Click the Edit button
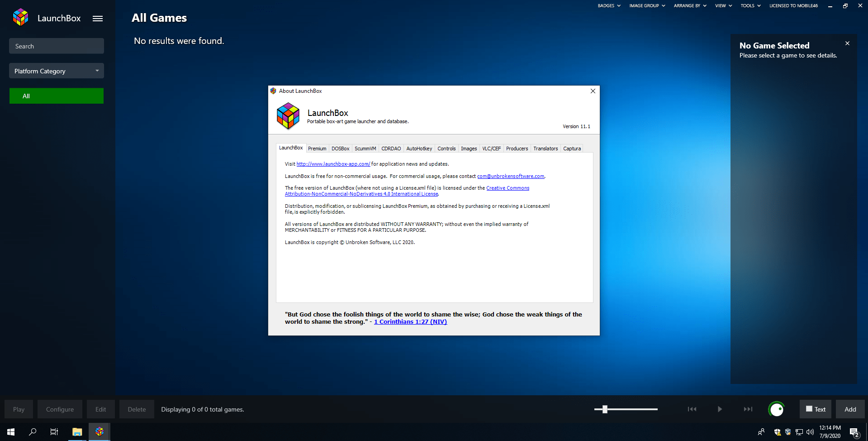This screenshot has height=441, width=868. [x=101, y=409]
